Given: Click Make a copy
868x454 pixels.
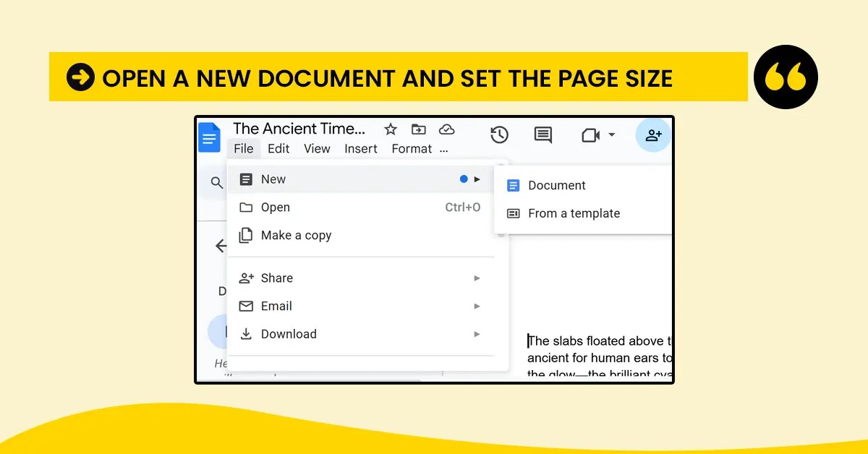Looking at the screenshot, I should 296,235.
